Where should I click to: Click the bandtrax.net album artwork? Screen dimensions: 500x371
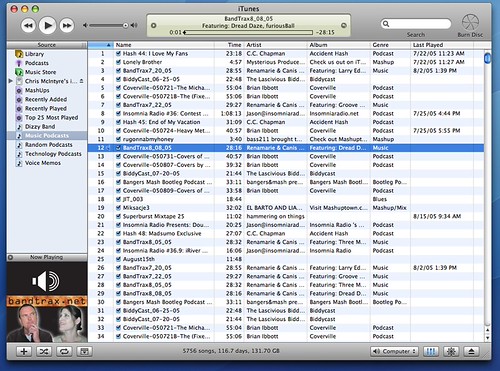pyautogui.click(x=47, y=302)
